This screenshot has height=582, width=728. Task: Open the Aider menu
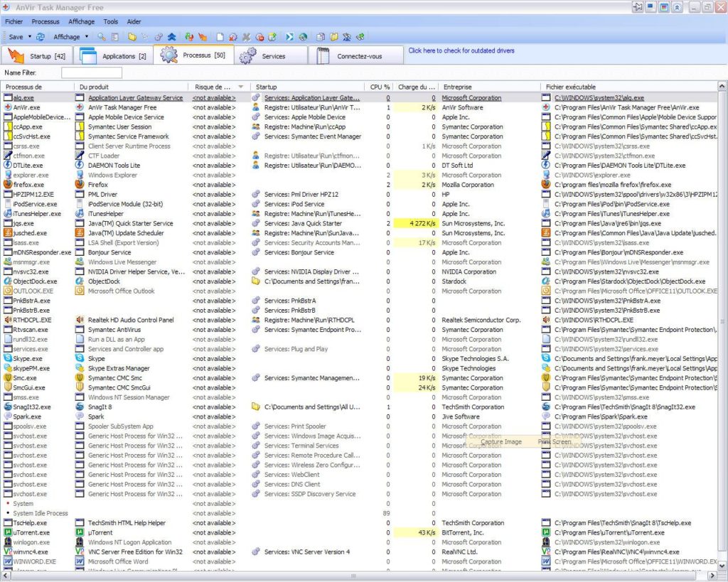point(134,21)
